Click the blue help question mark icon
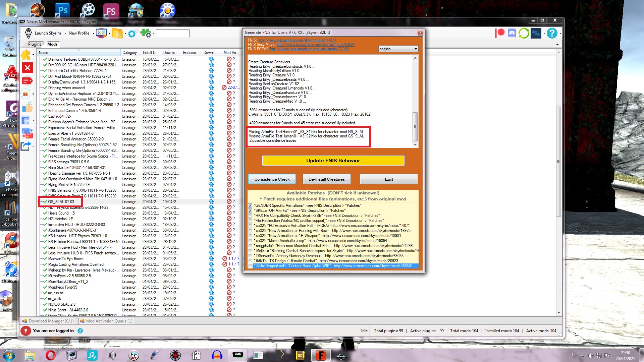 (x=552, y=33)
